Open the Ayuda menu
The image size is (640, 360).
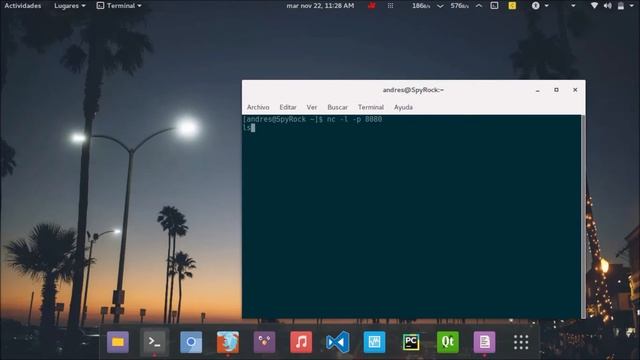click(x=403, y=107)
